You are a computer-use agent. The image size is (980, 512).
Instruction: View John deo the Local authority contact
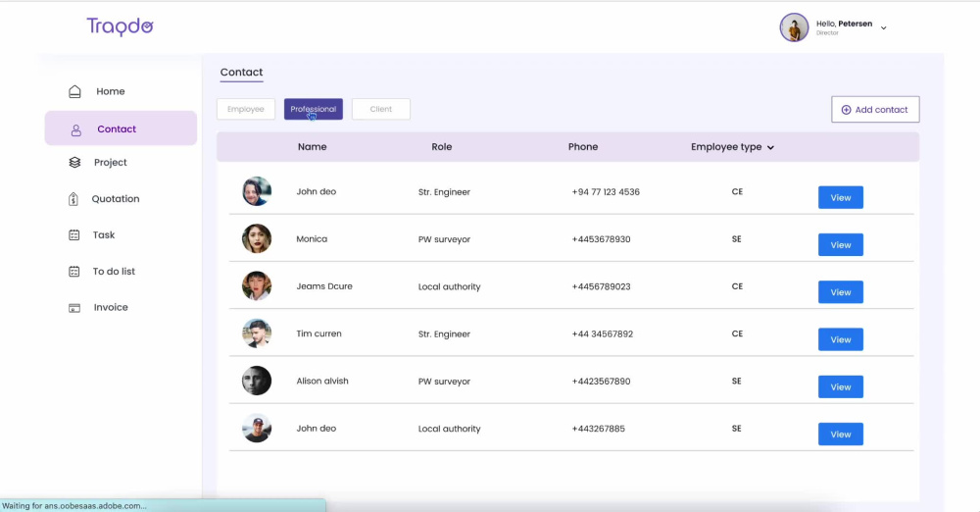(x=841, y=435)
